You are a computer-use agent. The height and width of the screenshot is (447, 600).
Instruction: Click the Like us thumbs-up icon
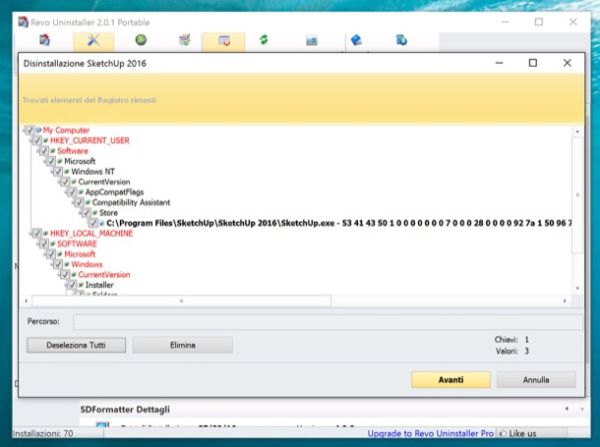(503, 433)
